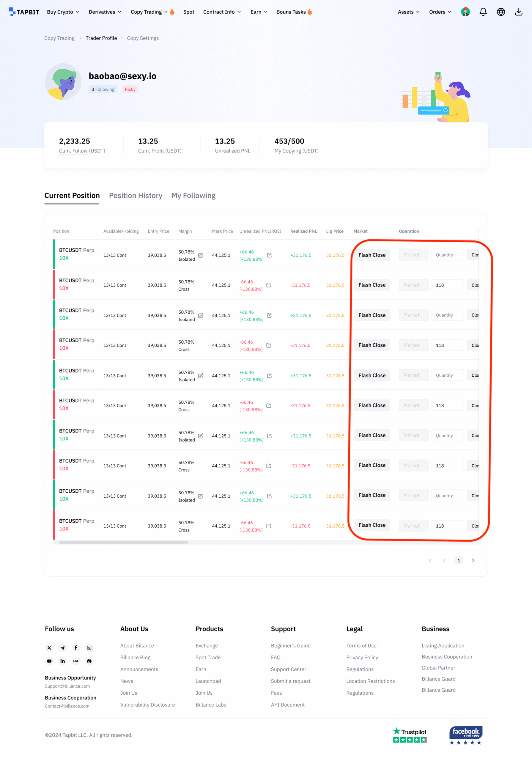This screenshot has height=761, width=532.
Task: Open Trader Profile breadcrumb link
Action: 101,38
